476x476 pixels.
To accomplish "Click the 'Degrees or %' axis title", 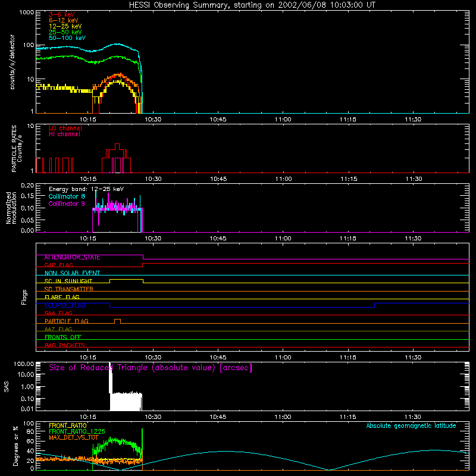I will 16,446.
